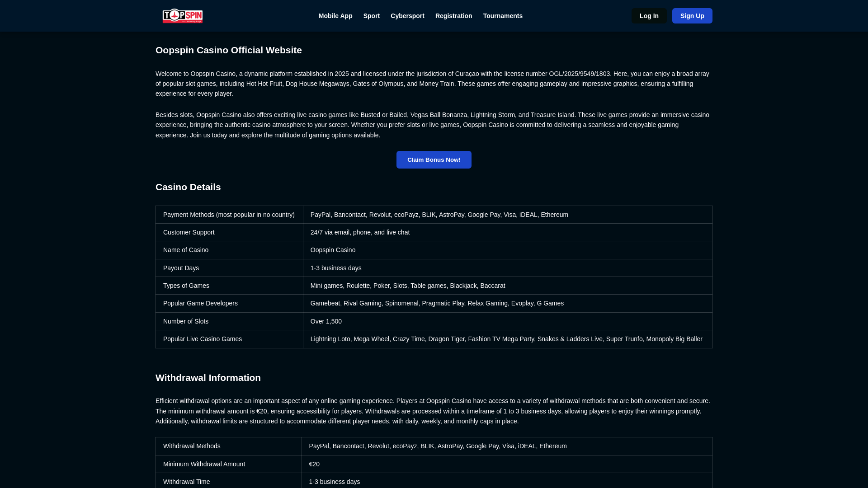This screenshot has height=488, width=868.
Task: Go to the Sport section
Action: point(372,16)
